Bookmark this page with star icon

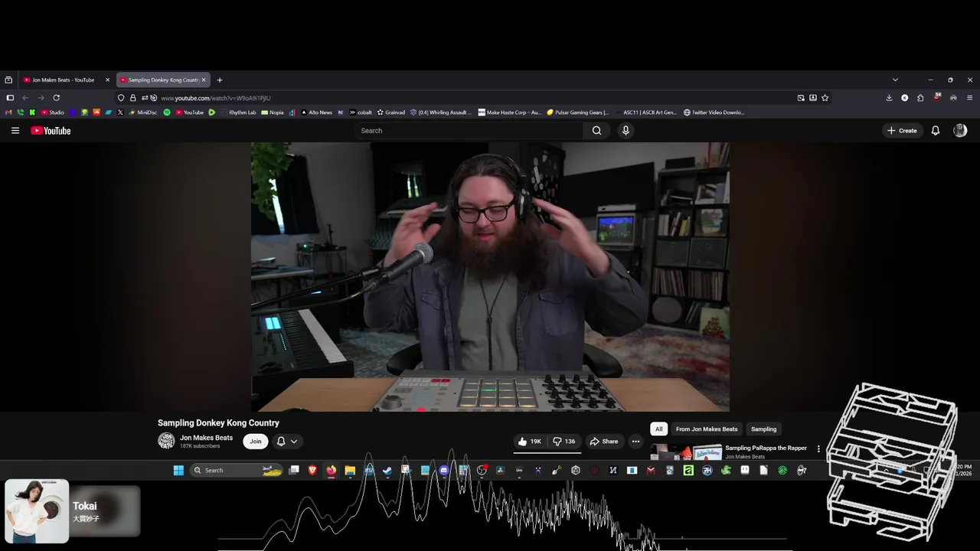(825, 98)
